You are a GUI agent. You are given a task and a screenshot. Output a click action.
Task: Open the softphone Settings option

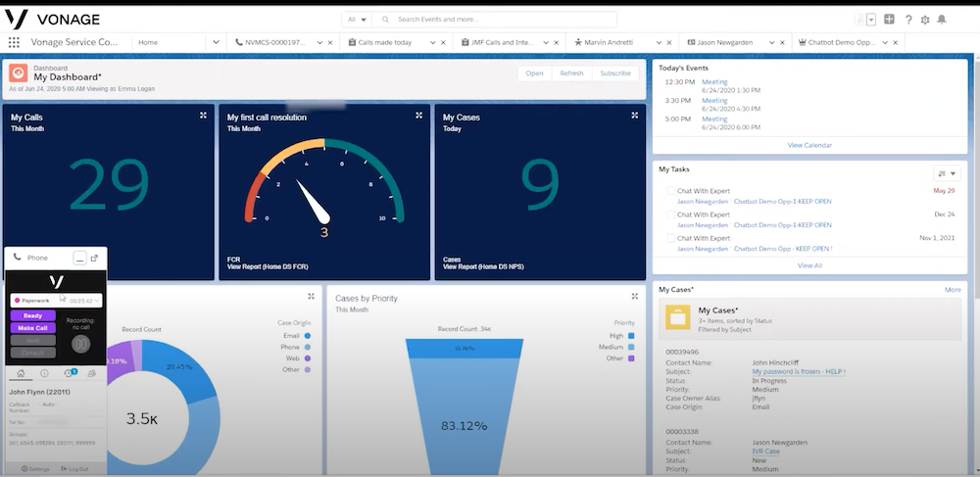tap(35, 469)
